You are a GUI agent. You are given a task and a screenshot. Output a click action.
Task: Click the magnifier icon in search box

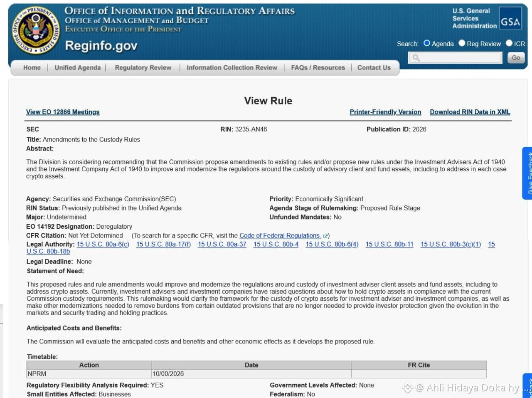(x=416, y=58)
